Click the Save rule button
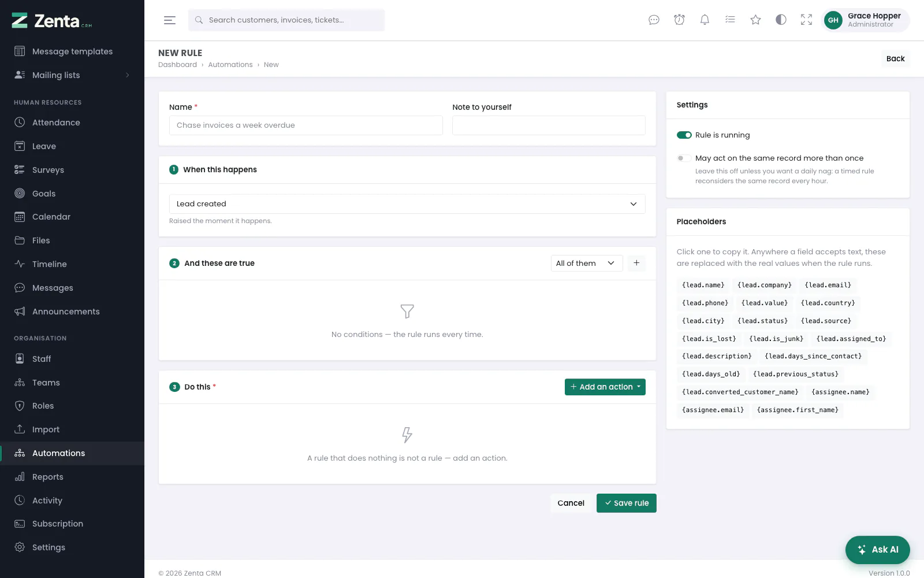This screenshot has height=578, width=924. click(x=627, y=503)
